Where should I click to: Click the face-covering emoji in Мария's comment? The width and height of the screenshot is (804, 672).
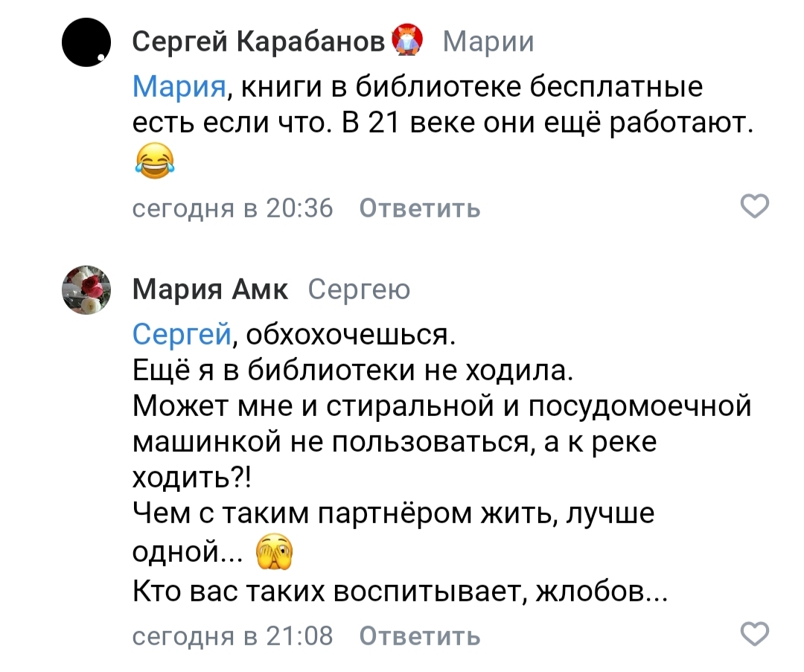click(x=275, y=553)
